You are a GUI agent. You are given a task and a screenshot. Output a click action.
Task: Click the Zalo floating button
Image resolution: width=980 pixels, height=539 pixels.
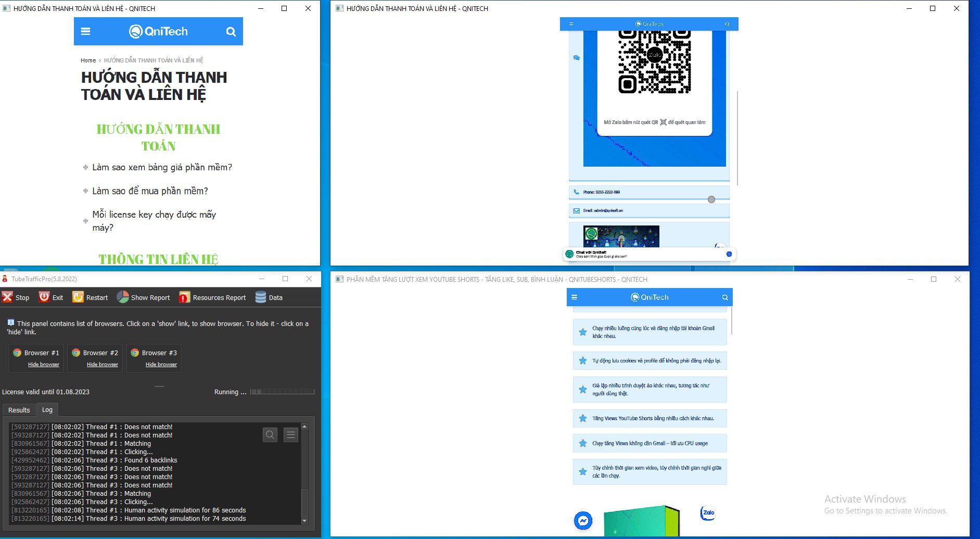(x=708, y=512)
